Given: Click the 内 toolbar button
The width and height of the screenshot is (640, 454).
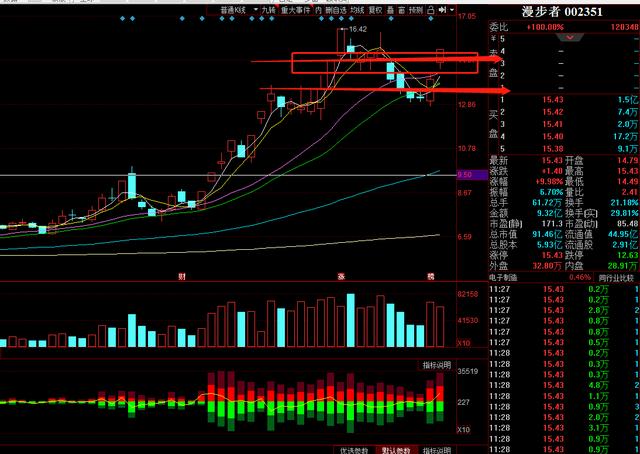Looking at the screenshot, I should 318,10.
